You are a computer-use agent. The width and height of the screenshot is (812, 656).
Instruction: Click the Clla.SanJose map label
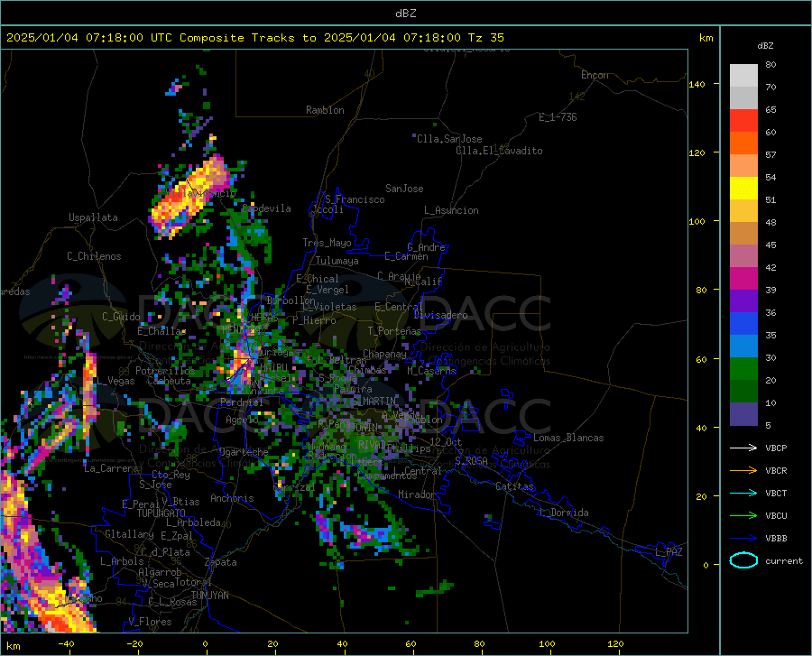(x=449, y=139)
